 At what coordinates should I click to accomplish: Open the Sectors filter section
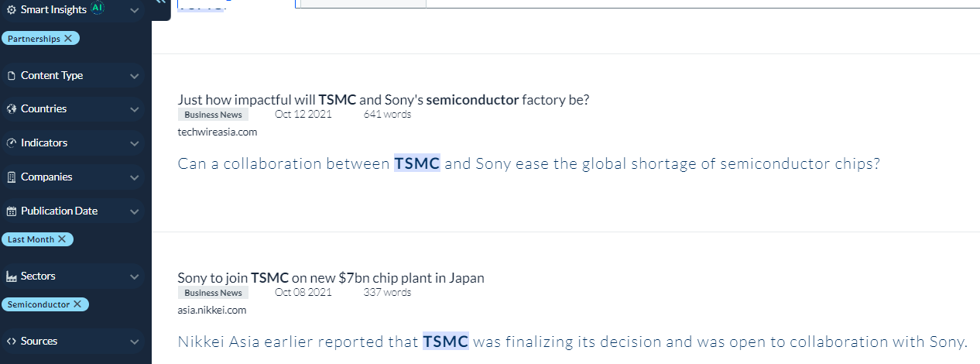point(39,276)
